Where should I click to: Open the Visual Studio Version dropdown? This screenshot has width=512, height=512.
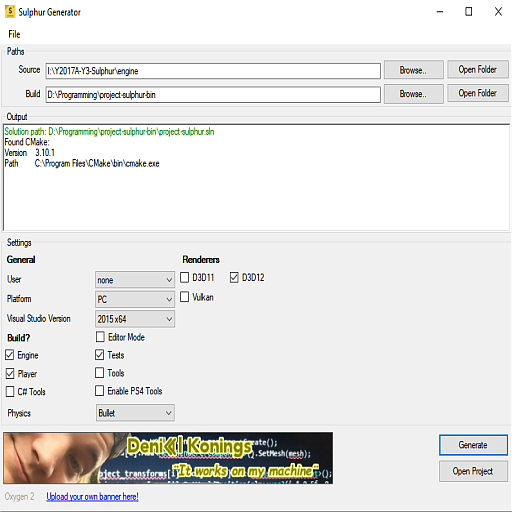pyautogui.click(x=135, y=319)
